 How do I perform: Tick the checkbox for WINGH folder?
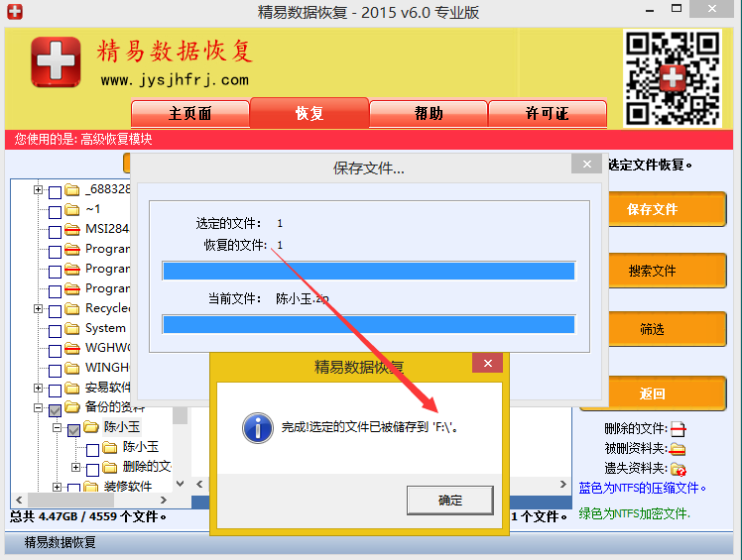coord(55,371)
